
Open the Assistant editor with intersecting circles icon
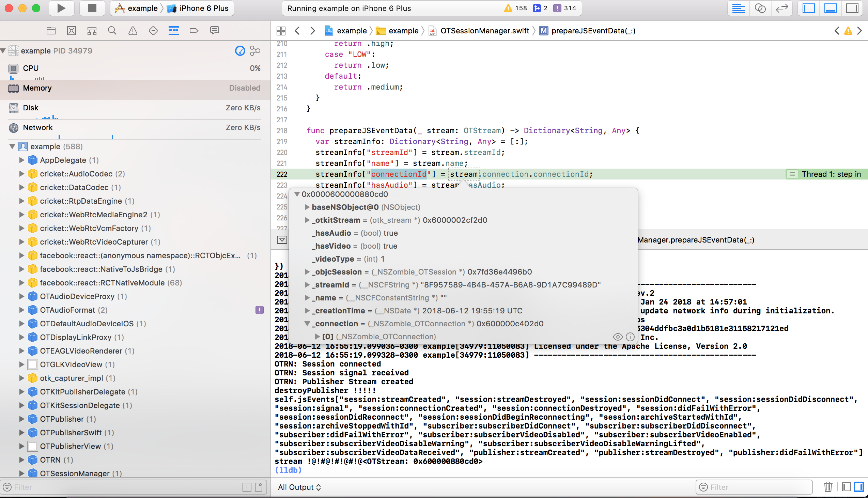coord(760,8)
